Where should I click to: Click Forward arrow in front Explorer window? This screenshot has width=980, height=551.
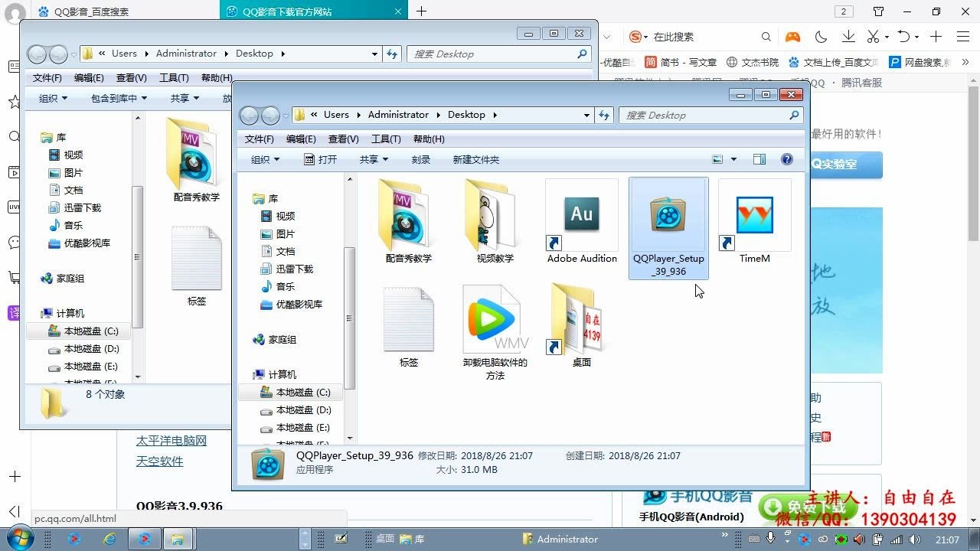[x=270, y=116]
